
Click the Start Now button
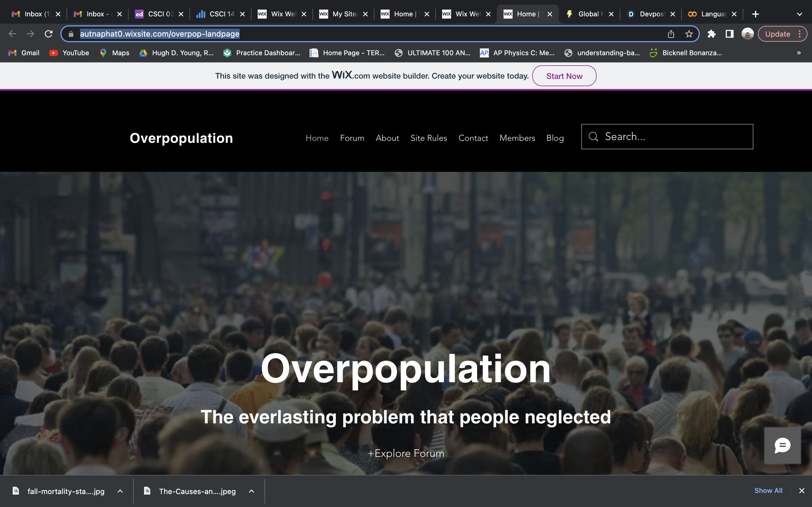coord(564,76)
